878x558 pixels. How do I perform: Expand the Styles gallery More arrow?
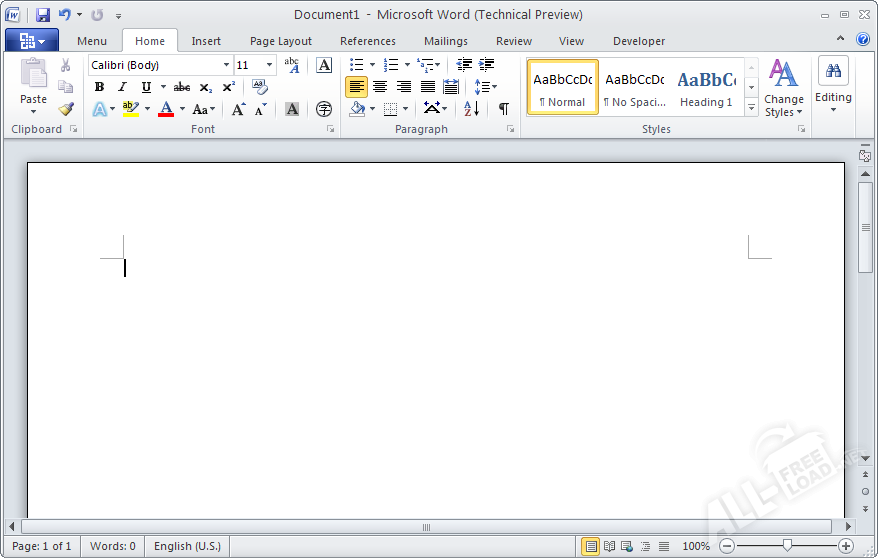point(751,108)
